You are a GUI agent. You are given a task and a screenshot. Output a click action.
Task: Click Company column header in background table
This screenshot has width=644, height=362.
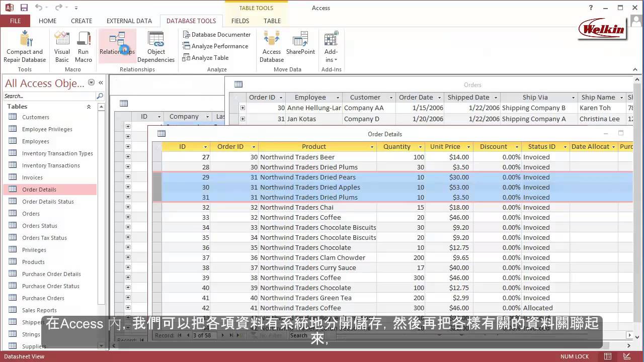click(184, 117)
